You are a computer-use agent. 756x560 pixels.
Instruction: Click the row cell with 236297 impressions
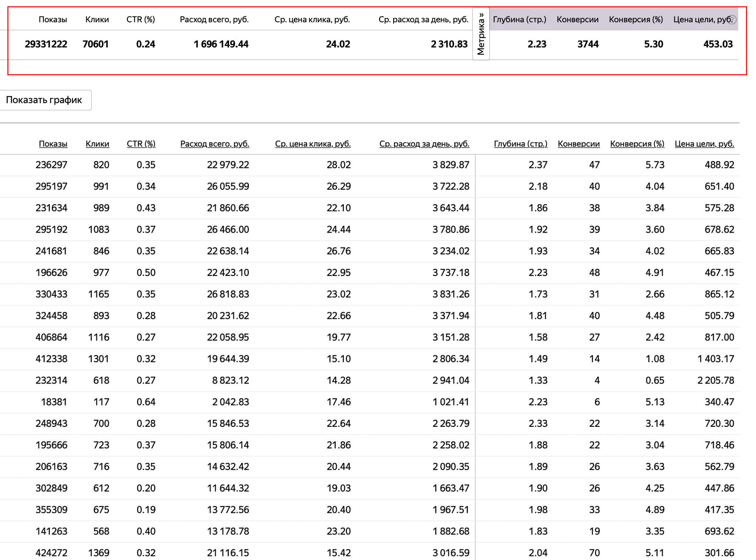pos(52,165)
